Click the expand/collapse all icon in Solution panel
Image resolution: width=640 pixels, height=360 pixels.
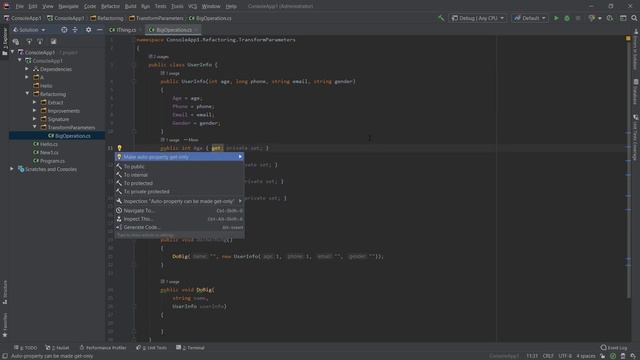[x=75, y=30]
